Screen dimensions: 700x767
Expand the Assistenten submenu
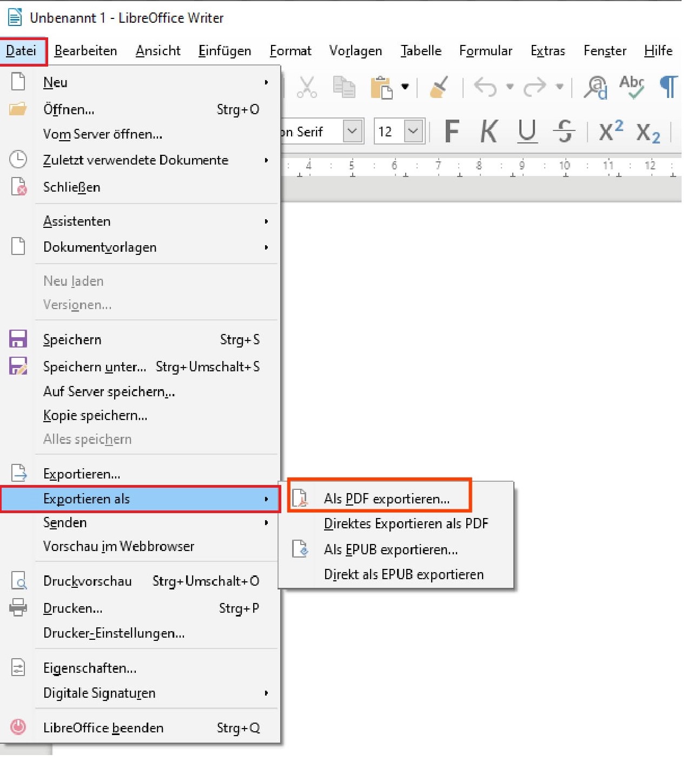(140, 221)
